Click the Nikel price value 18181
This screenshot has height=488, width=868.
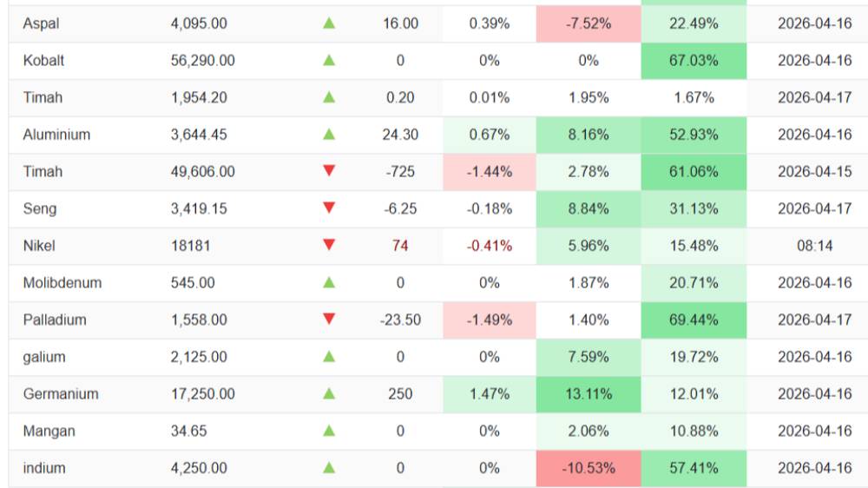[x=190, y=246]
